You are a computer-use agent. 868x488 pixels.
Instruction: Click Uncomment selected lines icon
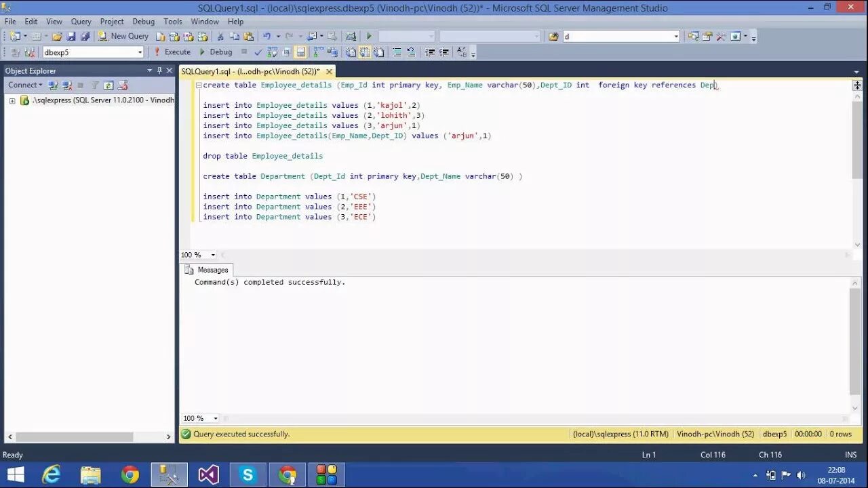pyautogui.click(x=411, y=52)
